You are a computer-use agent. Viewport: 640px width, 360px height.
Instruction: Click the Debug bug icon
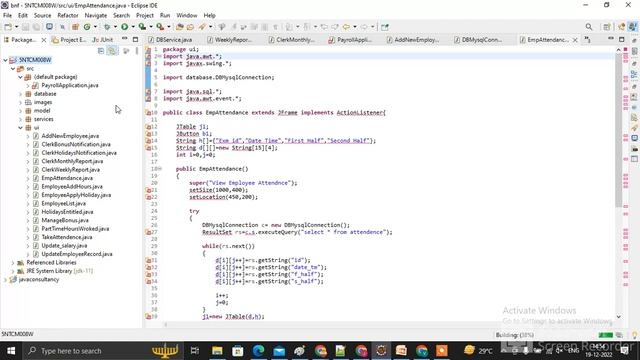point(107,27)
